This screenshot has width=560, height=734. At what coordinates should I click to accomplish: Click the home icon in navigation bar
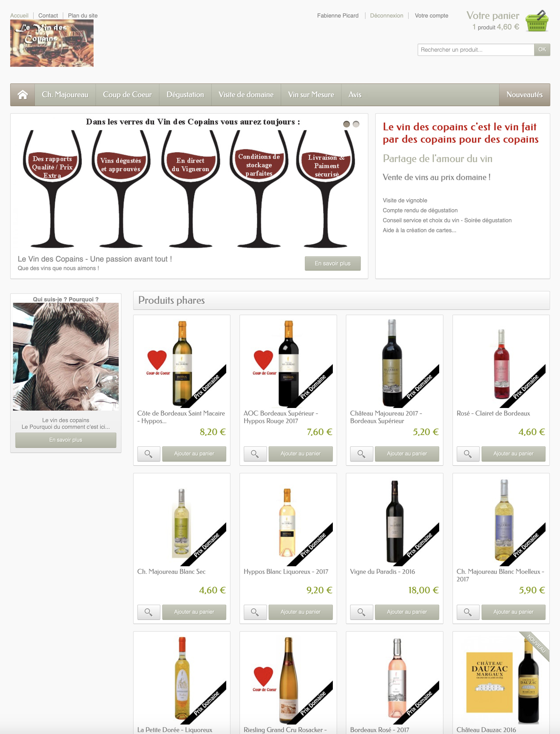pyautogui.click(x=22, y=95)
